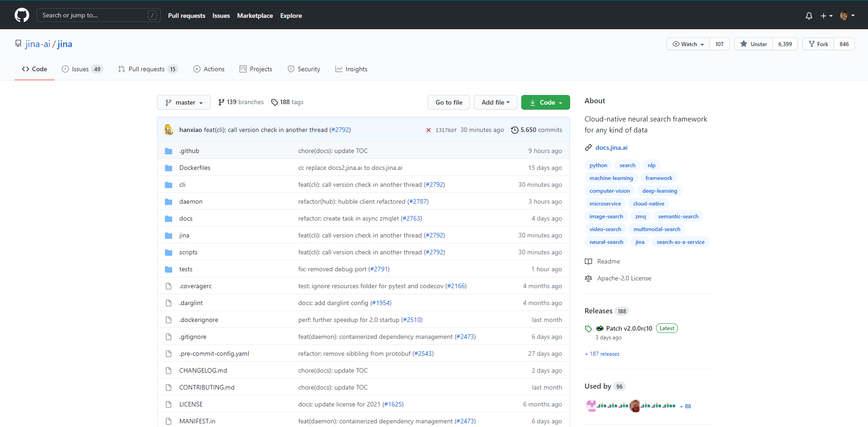The width and height of the screenshot is (868, 427).
Task: Open Issues in top navigation
Action: click(x=221, y=16)
